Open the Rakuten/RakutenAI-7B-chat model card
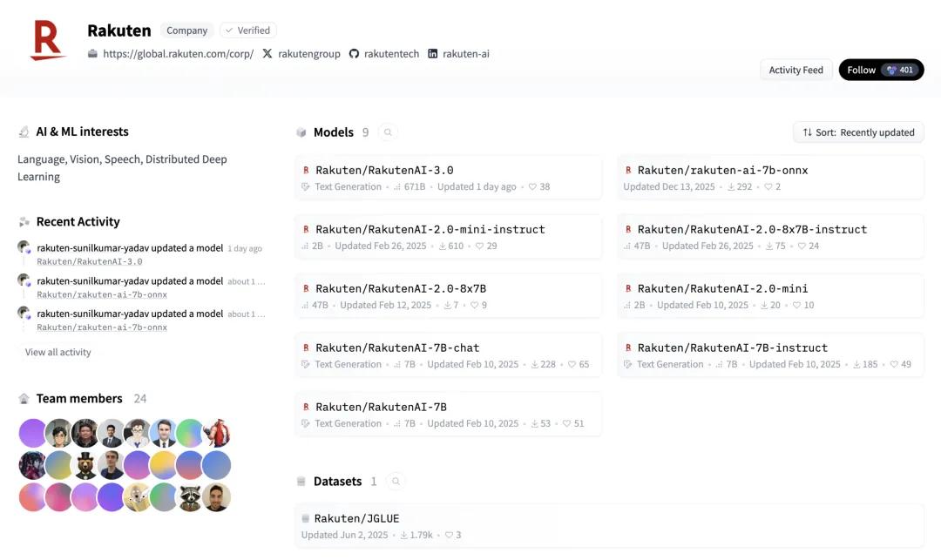The width and height of the screenshot is (941, 560). 449,355
